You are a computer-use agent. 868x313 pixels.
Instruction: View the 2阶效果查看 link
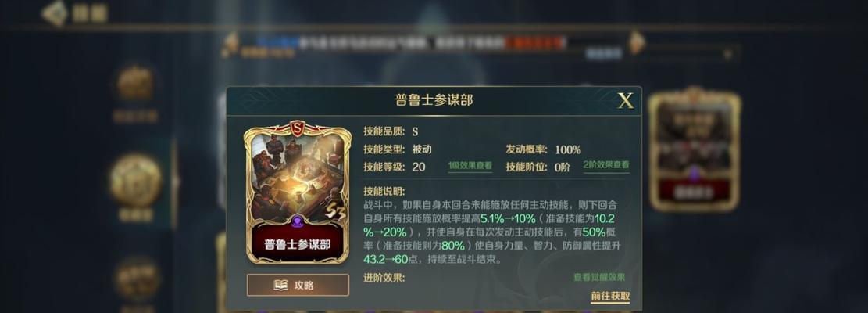[606, 165]
